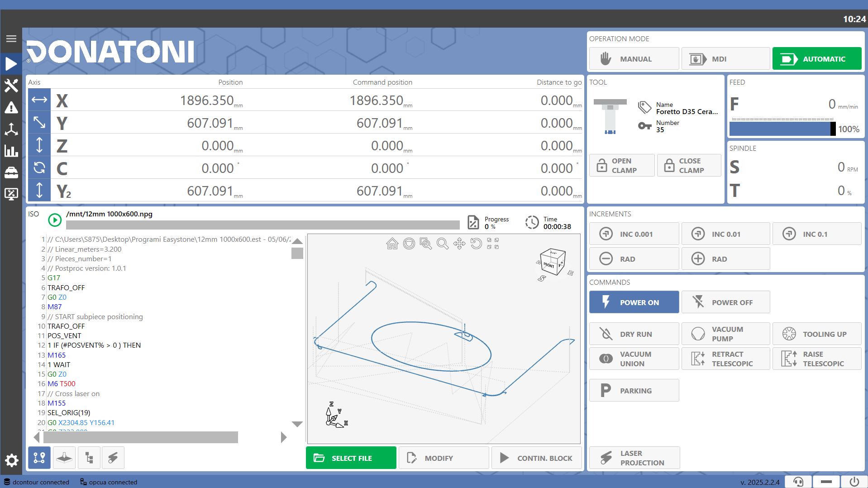The width and height of the screenshot is (868, 488).
Task: Open the toolbox icon in the sidebar
Action: tap(11, 172)
